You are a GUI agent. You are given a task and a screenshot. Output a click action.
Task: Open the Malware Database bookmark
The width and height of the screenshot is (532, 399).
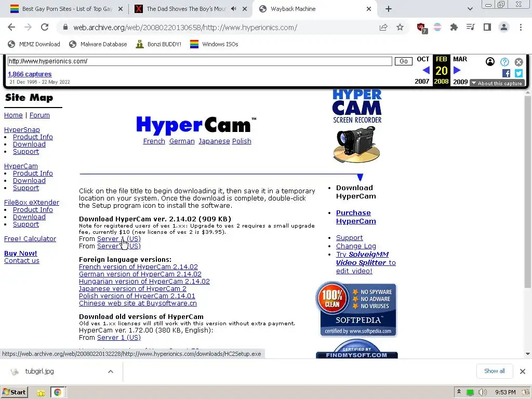pos(98,44)
